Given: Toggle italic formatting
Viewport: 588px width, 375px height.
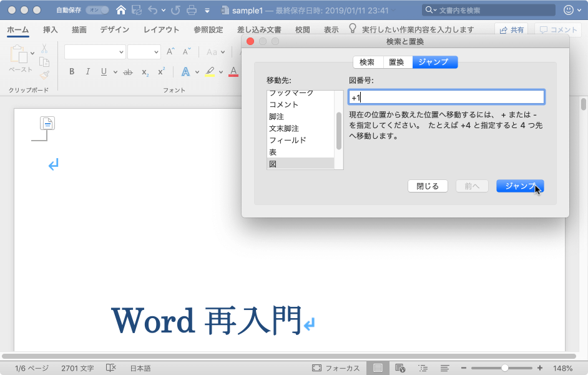Looking at the screenshot, I should click(x=88, y=71).
